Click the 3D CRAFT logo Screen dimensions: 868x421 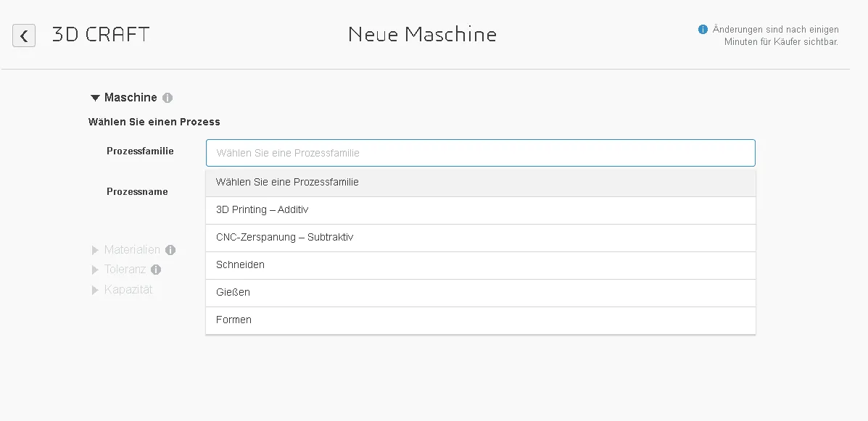click(99, 34)
